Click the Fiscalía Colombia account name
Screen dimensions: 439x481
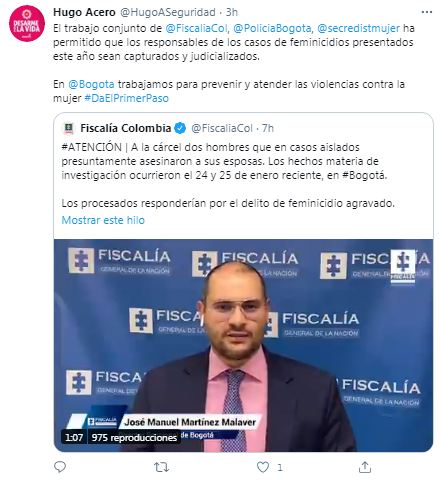(126, 128)
